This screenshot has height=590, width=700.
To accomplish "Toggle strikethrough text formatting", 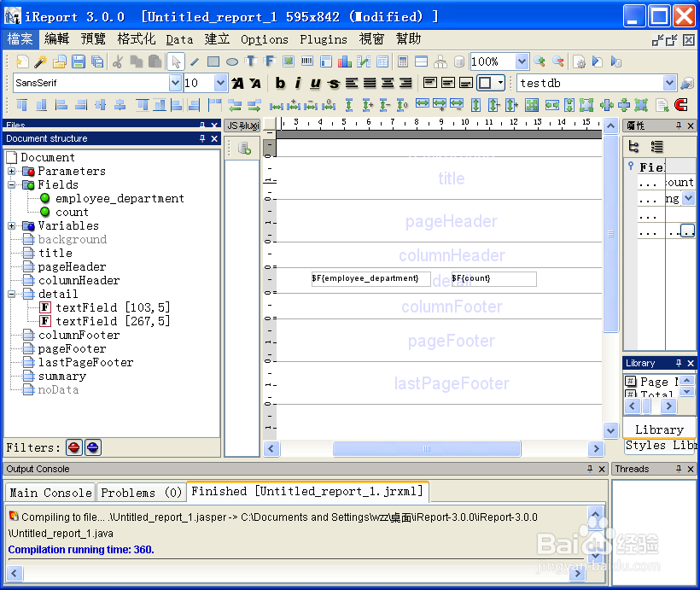I will click(x=334, y=83).
